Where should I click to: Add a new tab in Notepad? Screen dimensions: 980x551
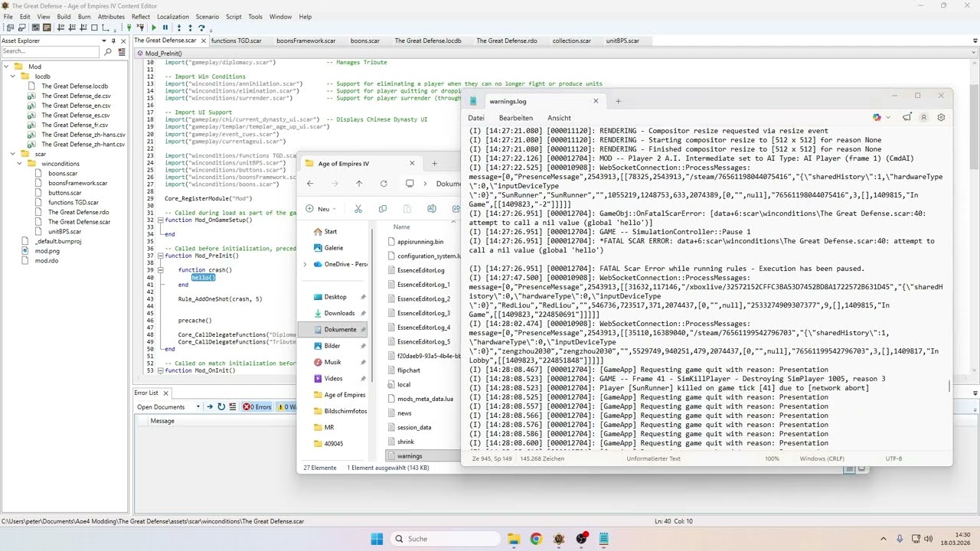tap(619, 101)
